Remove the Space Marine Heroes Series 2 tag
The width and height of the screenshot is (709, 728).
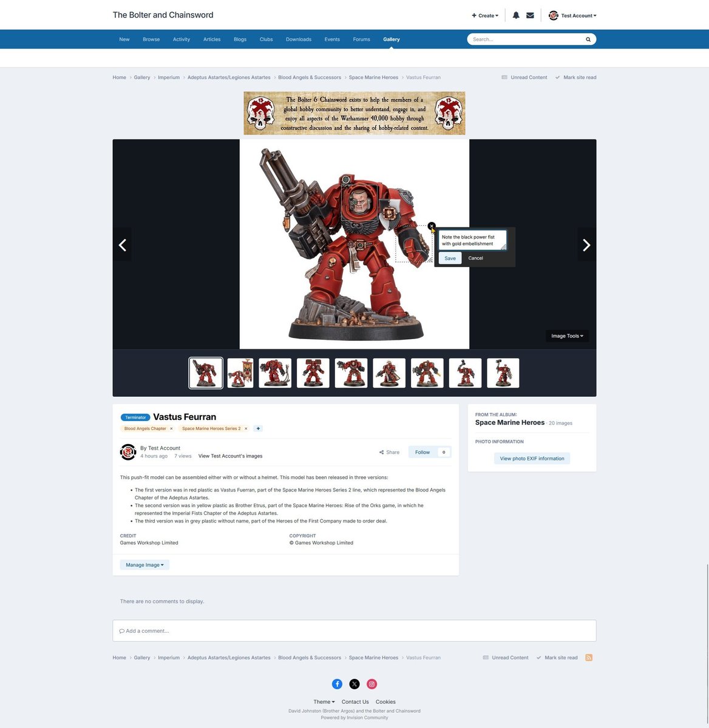click(246, 428)
